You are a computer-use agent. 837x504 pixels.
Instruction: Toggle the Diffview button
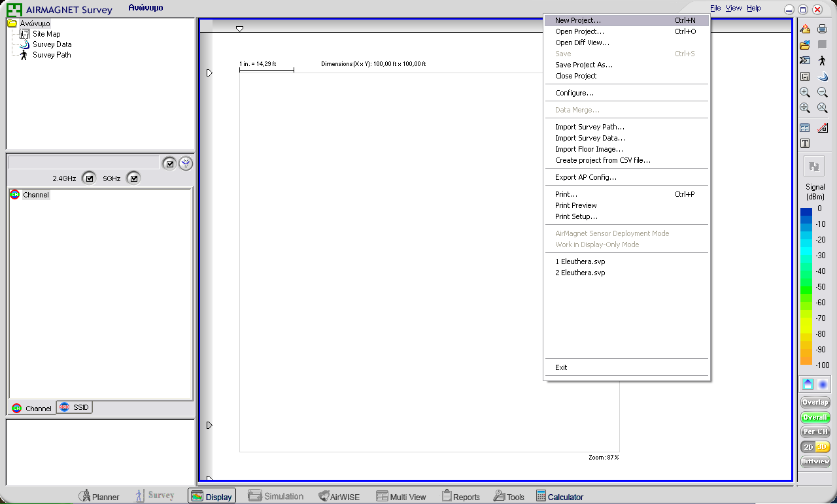(815, 462)
